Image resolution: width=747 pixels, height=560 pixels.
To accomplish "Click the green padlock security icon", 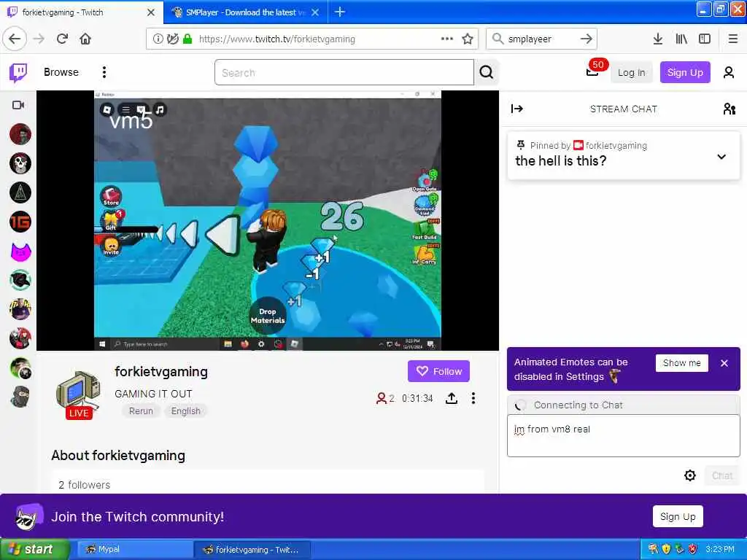I will pos(187,39).
